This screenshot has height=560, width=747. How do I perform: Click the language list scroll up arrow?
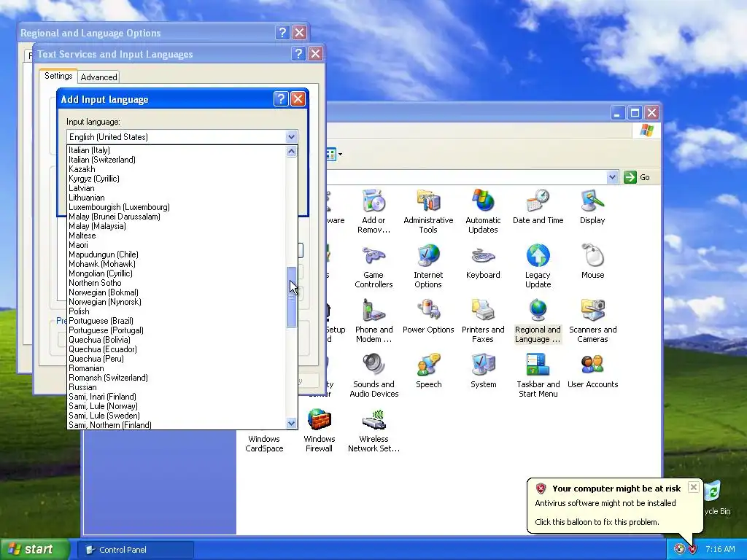(291, 152)
